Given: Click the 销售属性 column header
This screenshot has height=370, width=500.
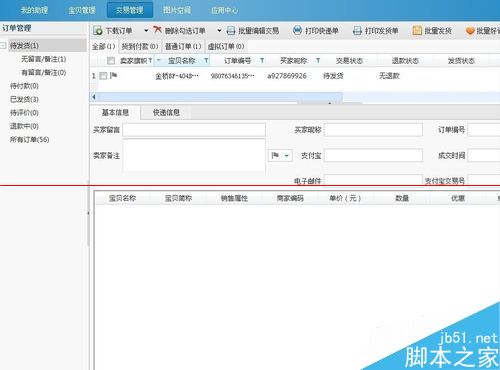Looking at the screenshot, I should pos(234,198).
